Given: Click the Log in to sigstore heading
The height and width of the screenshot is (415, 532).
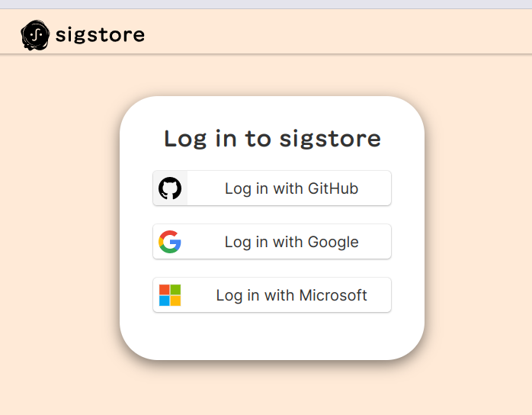Looking at the screenshot, I should pyautogui.click(x=272, y=140).
